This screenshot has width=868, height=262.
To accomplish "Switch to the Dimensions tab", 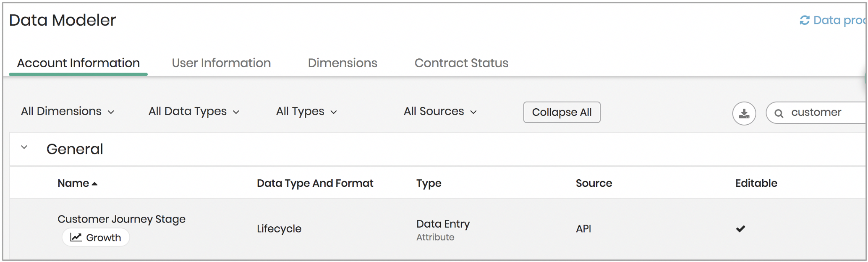I will pyautogui.click(x=342, y=63).
